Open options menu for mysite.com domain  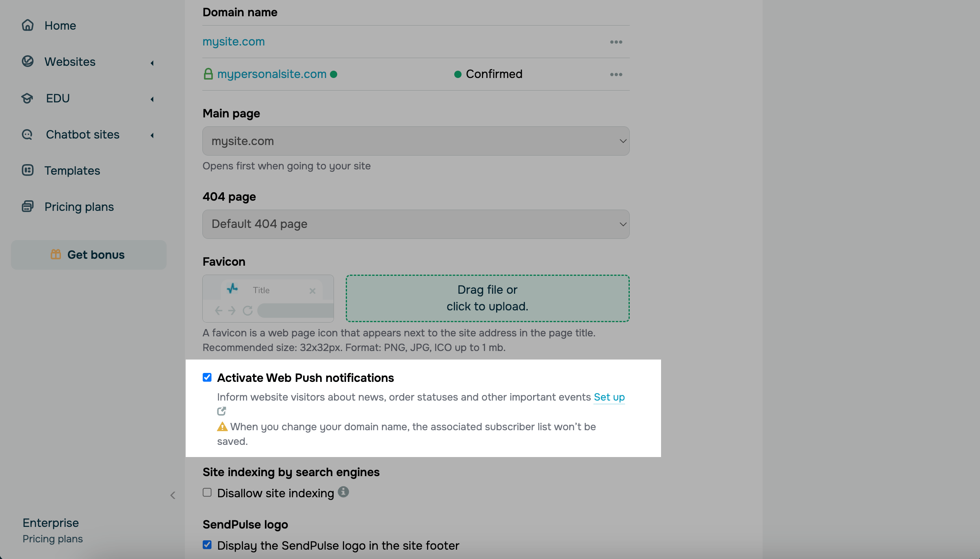pos(616,42)
